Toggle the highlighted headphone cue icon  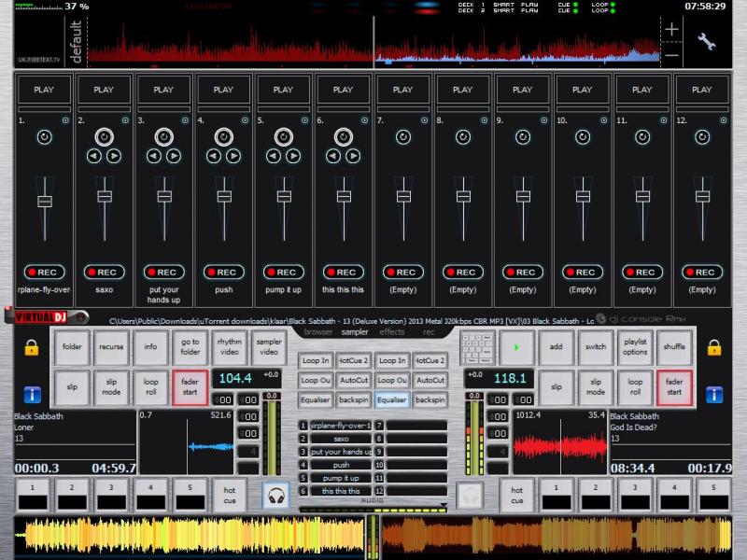(x=276, y=496)
